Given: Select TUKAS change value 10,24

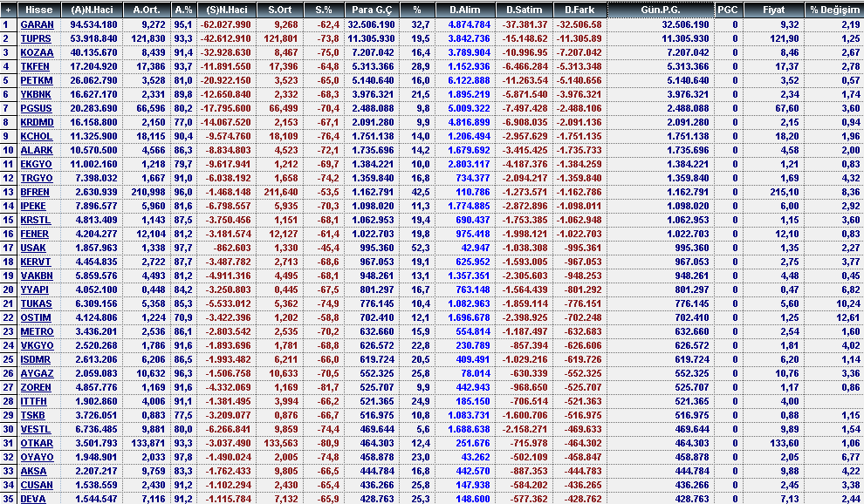Looking at the screenshot, I should [x=847, y=303].
